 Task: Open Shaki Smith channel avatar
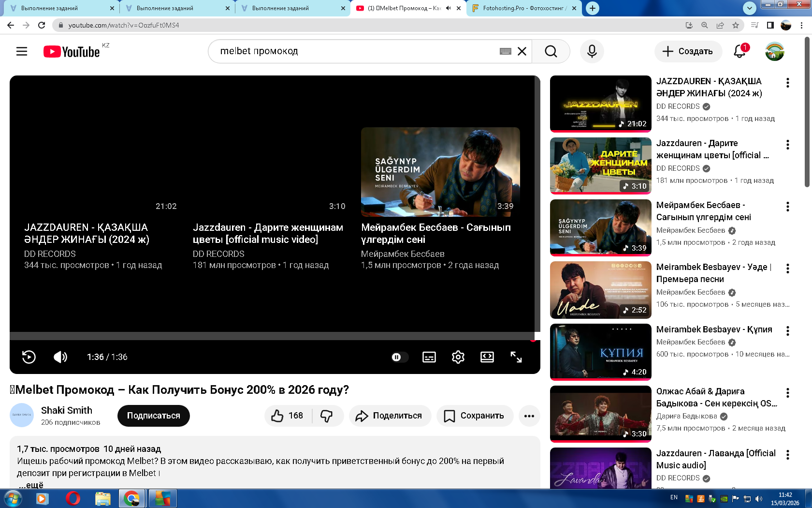point(22,415)
